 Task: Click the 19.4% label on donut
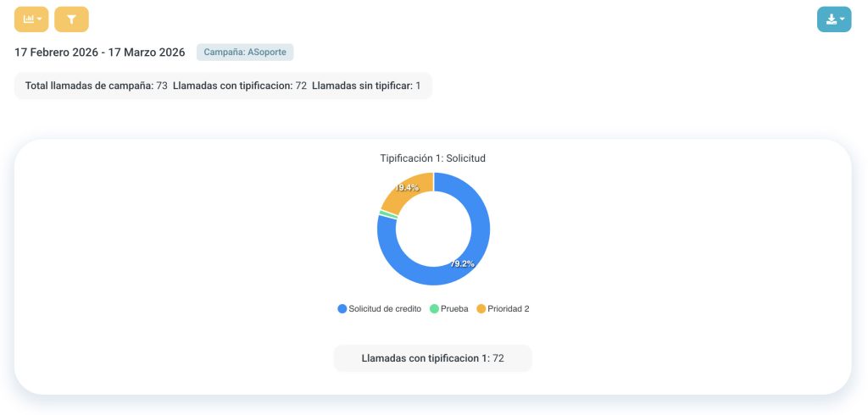(x=407, y=187)
